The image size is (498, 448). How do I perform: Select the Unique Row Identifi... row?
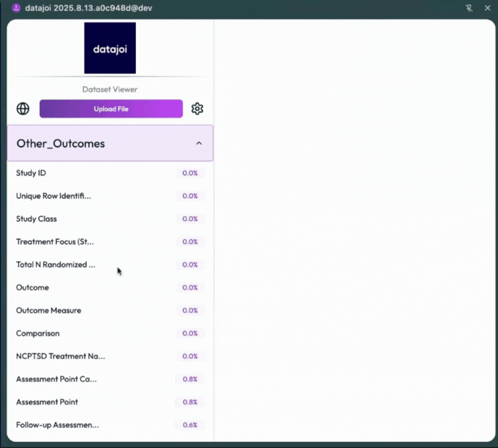[x=110, y=196]
